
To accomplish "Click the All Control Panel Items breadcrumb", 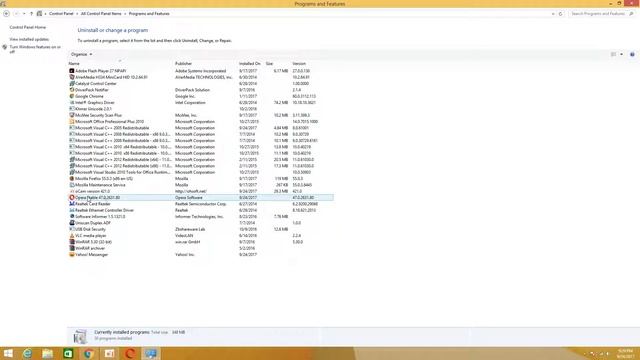I will click(x=101, y=13).
